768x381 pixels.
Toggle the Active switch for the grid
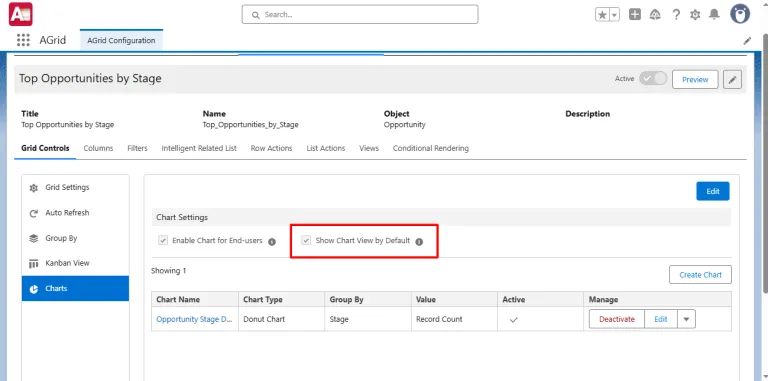(653, 78)
